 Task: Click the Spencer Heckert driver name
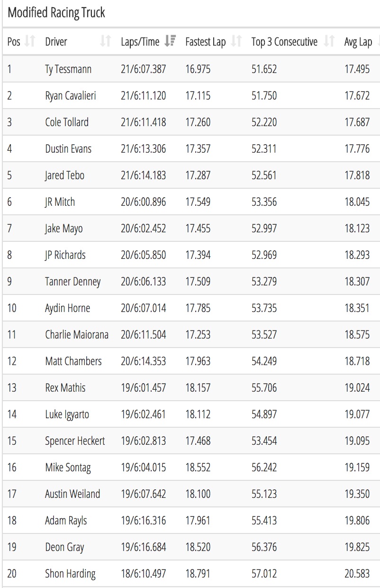coord(75,441)
